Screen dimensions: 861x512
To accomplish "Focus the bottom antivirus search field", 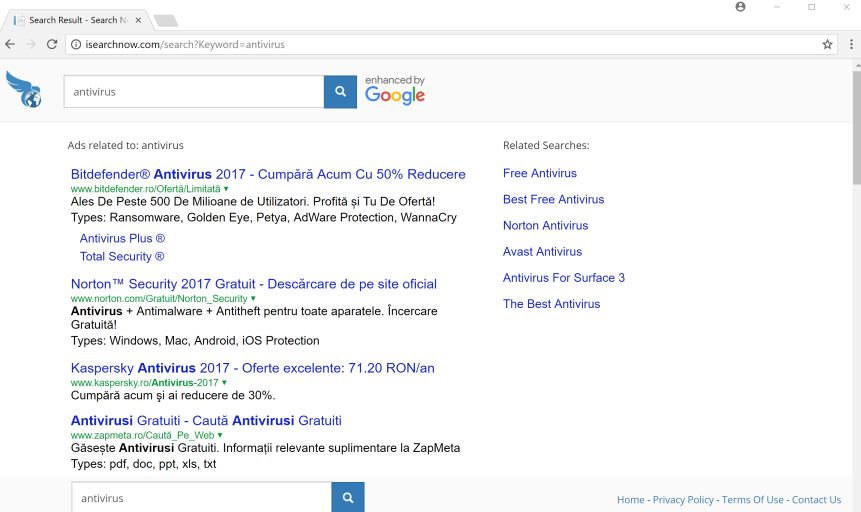I will [x=202, y=497].
